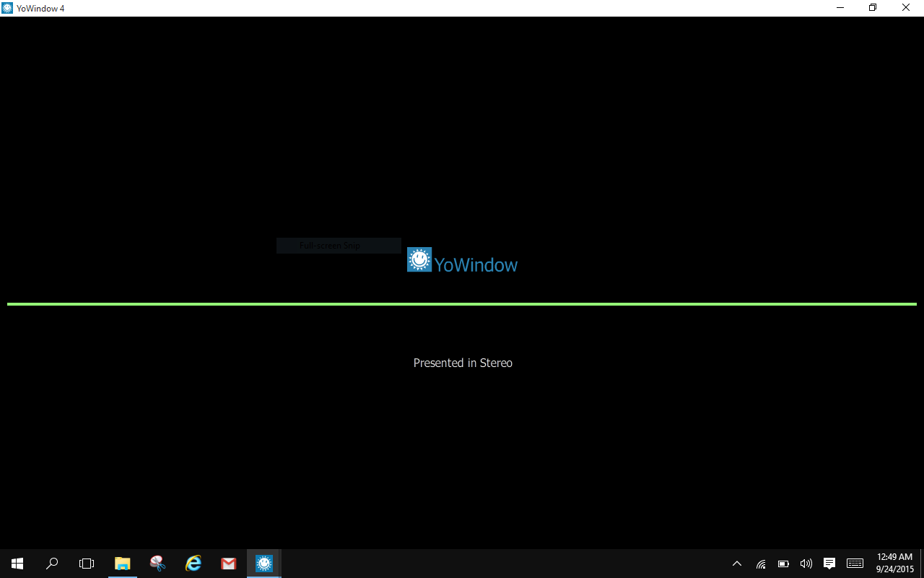Click the clock showing 12:49 AM
The height and width of the screenshot is (578, 924).
(894, 563)
